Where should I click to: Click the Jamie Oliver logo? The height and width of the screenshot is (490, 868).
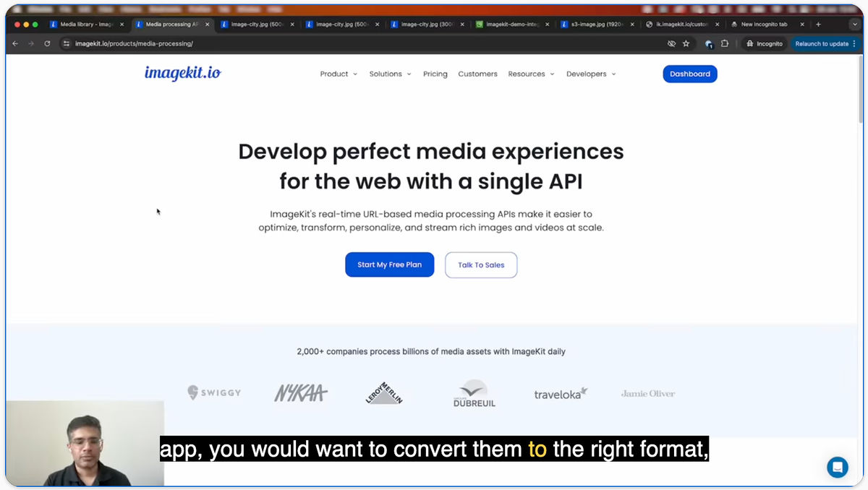[648, 394]
